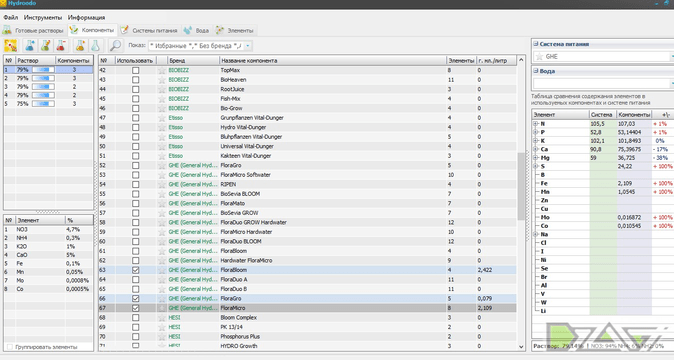Star the RIPEN component row
Screen dimensions: 674x360
(162, 184)
